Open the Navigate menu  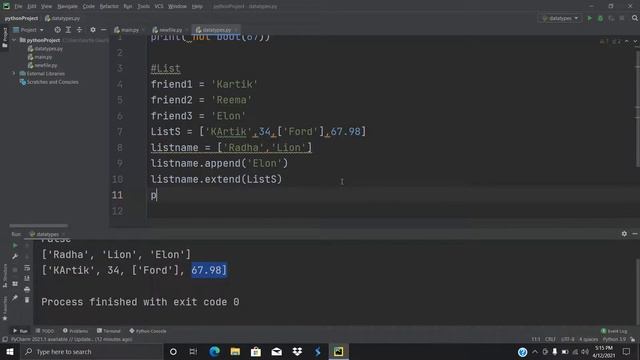[x=67, y=7]
